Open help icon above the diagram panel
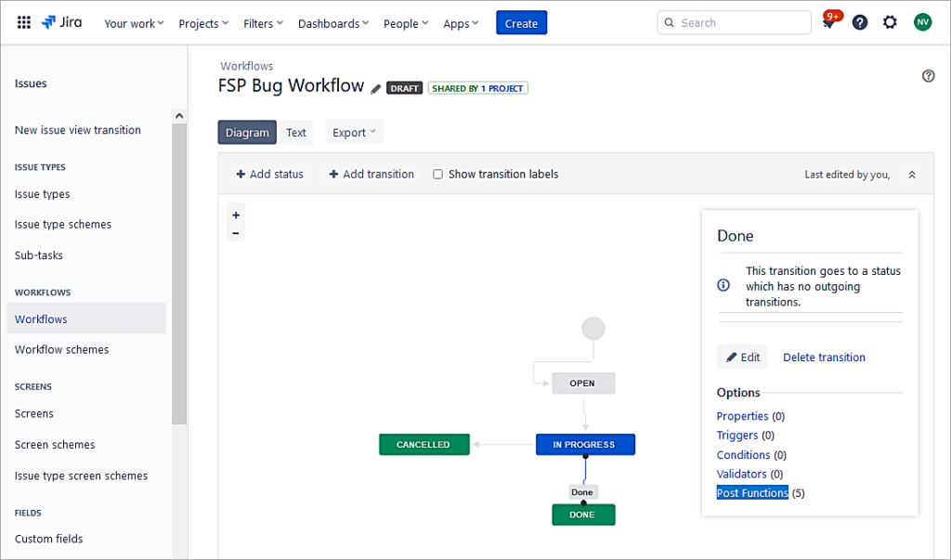951x560 pixels. (x=928, y=76)
